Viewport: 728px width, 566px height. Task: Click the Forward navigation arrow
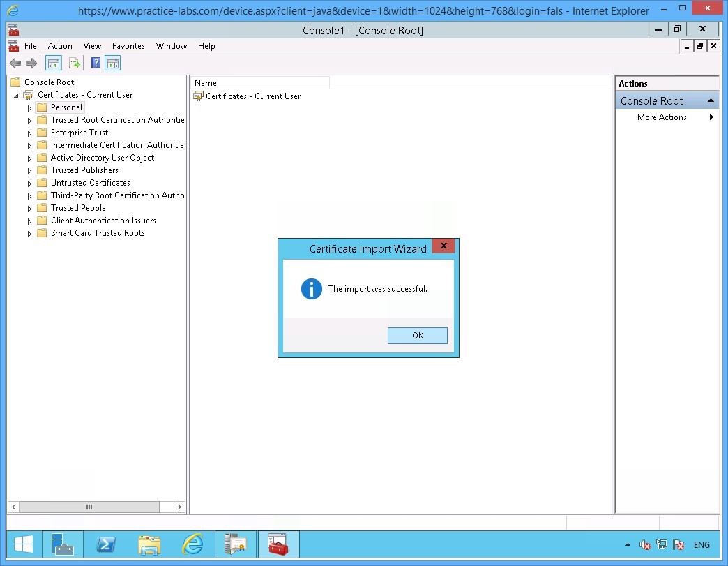[31, 63]
